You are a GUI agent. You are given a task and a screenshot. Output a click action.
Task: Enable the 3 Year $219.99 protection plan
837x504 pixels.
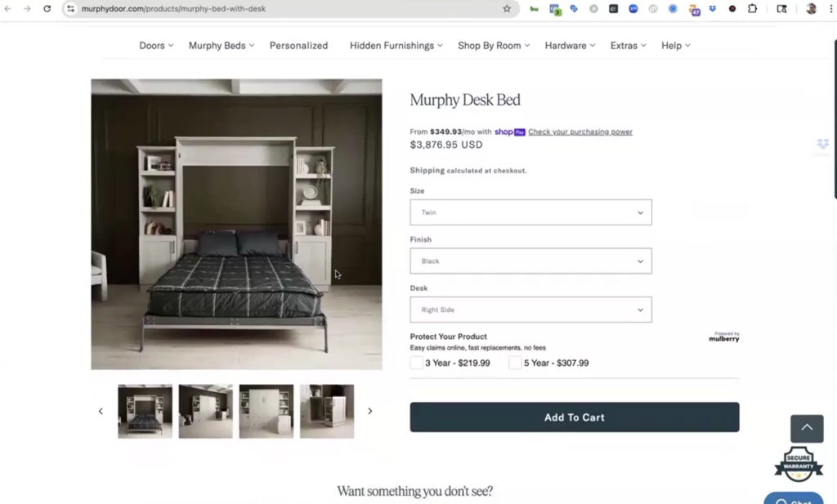tap(416, 362)
